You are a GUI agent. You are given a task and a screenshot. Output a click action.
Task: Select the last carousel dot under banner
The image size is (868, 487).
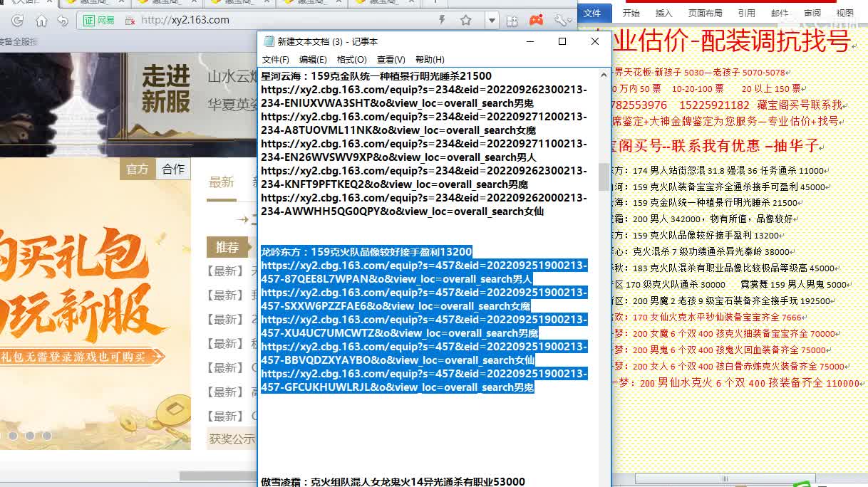[47, 435]
